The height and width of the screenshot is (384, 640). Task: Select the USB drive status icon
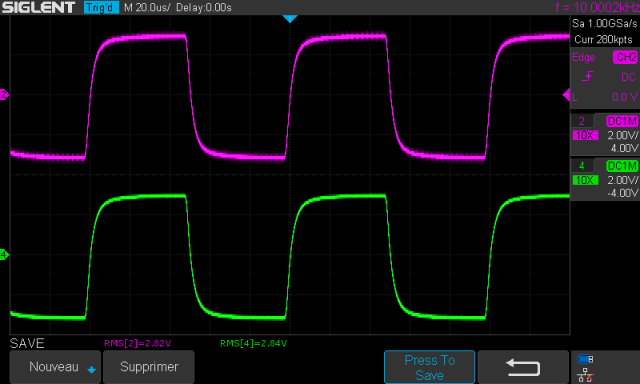point(585,360)
